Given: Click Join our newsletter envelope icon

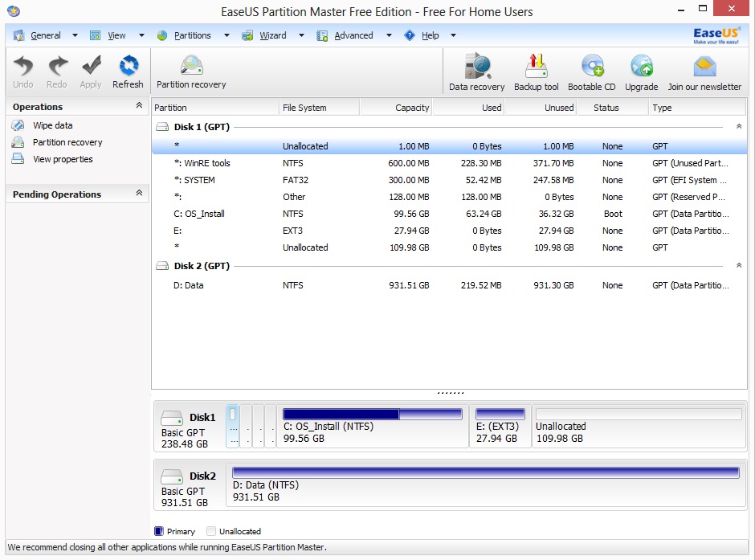Looking at the screenshot, I should click(704, 67).
